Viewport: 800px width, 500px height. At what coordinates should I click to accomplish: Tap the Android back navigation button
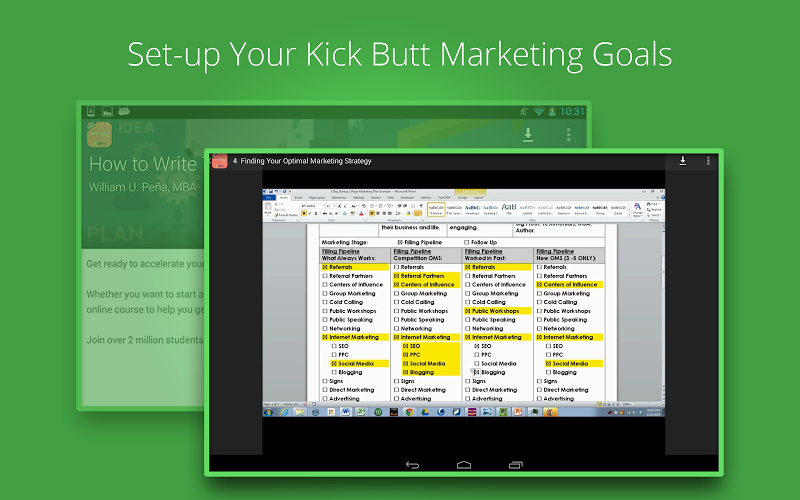(x=412, y=465)
